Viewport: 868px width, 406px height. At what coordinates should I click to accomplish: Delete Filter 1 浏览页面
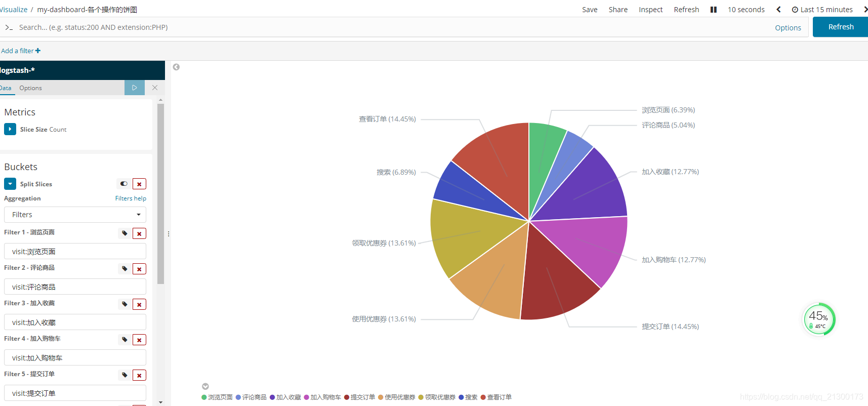point(139,233)
